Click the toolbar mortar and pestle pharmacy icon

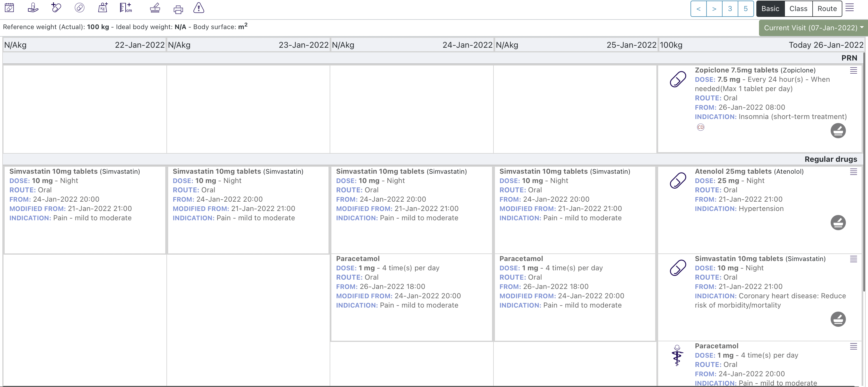(x=155, y=8)
